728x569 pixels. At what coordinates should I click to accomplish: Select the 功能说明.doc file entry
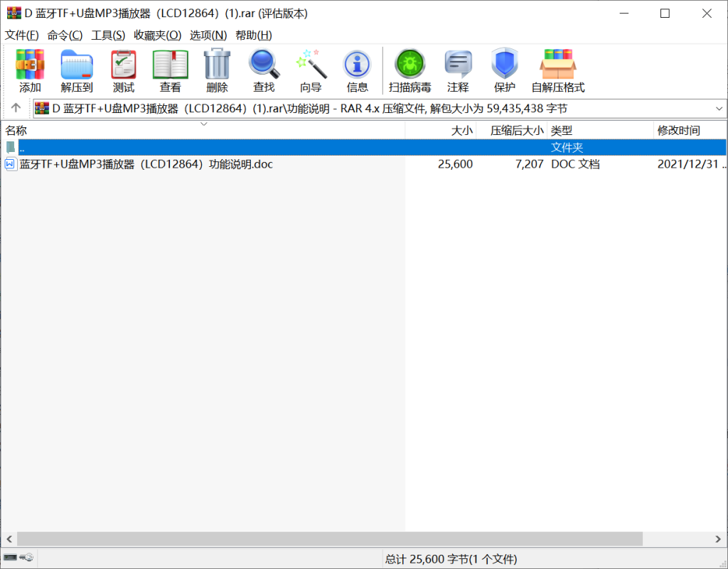click(146, 164)
